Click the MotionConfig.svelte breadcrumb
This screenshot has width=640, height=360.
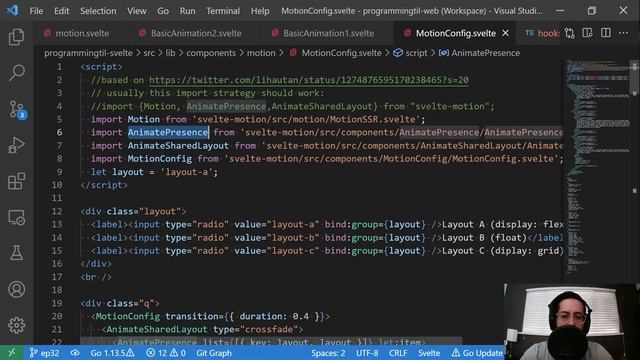(336, 53)
